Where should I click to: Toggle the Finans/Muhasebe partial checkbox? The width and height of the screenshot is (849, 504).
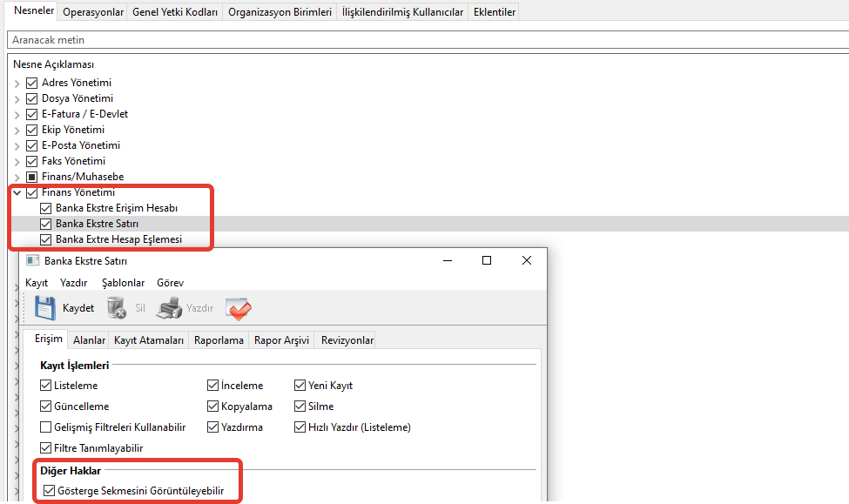click(x=32, y=177)
